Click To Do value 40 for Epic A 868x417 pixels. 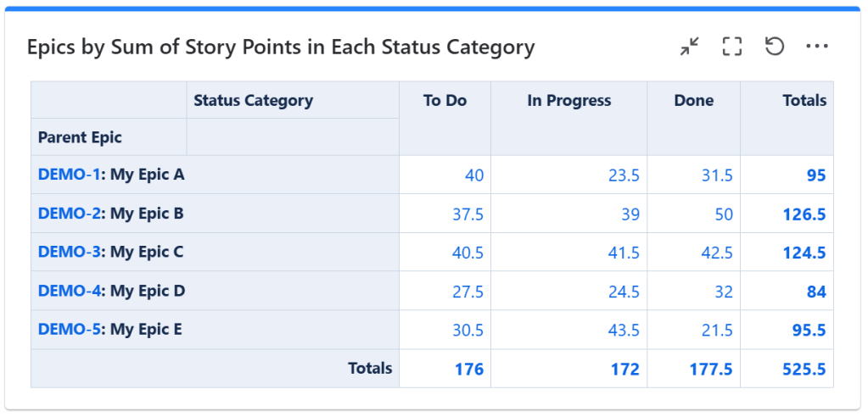click(473, 175)
